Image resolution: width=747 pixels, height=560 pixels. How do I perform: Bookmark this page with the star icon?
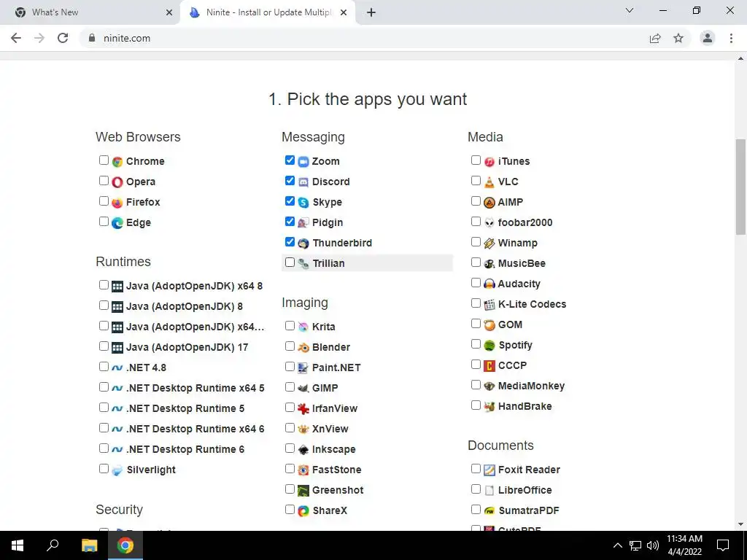(x=678, y=38)
